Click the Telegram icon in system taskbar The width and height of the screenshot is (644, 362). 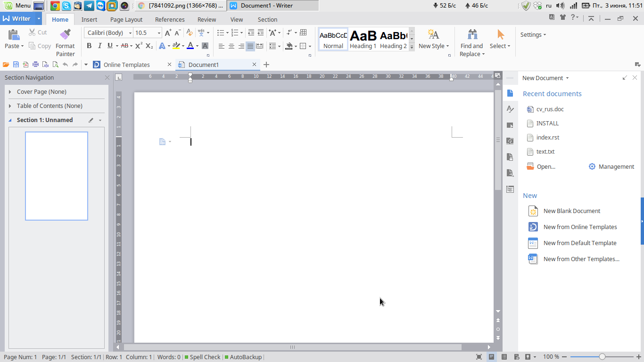pyautogui.click(x=89, y=6)
